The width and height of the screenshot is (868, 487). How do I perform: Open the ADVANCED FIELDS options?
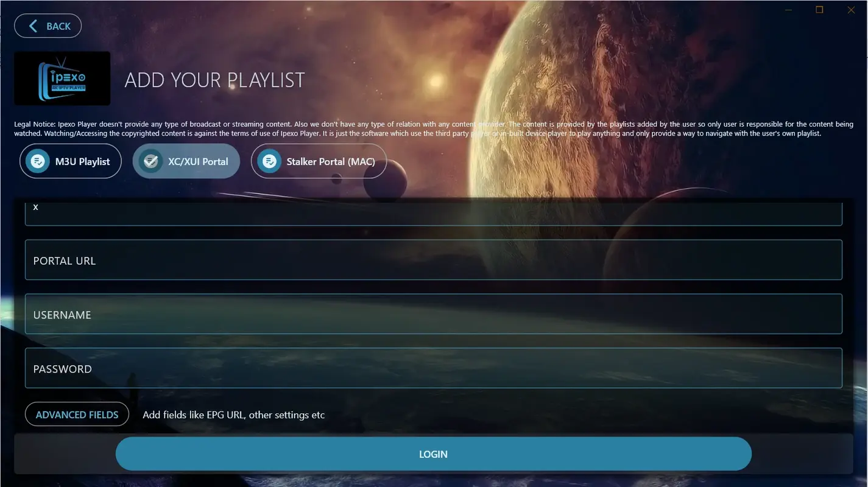(77, 414)
